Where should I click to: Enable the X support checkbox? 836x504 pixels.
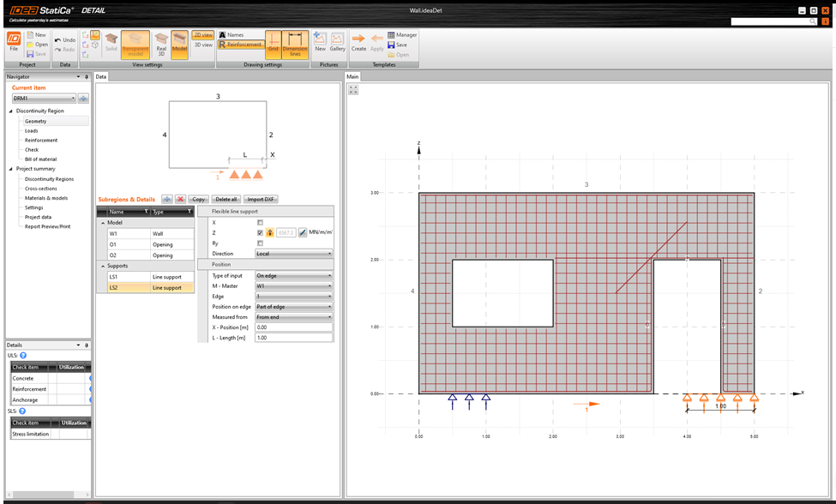coord(261,223)
